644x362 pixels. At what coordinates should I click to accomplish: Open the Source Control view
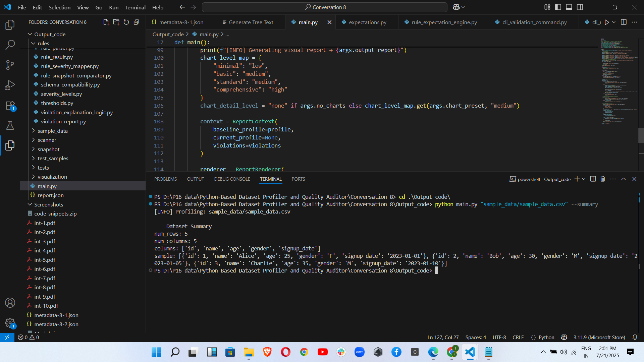click(10, 65)
